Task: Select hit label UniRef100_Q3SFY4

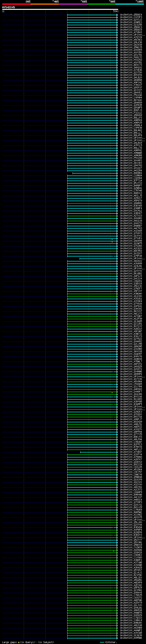Action: [131, 454]
